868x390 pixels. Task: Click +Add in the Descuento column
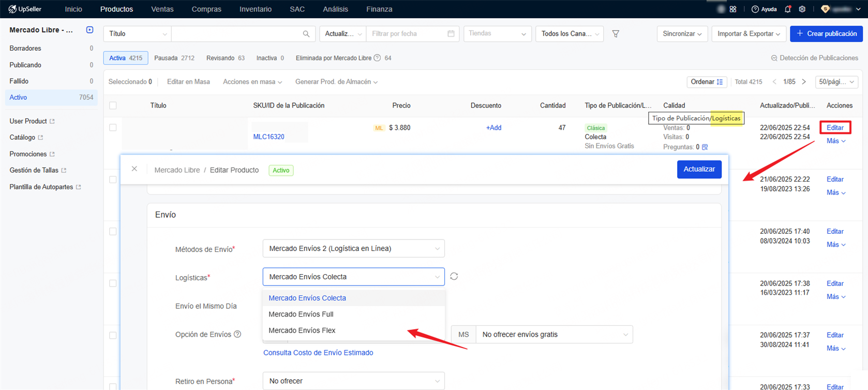click(x=493, y=128)
